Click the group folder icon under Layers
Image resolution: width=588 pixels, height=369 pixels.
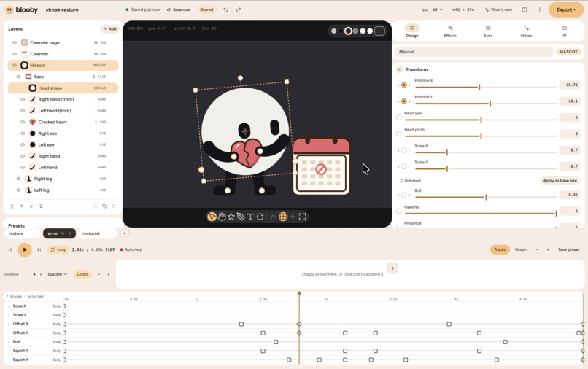95,206
